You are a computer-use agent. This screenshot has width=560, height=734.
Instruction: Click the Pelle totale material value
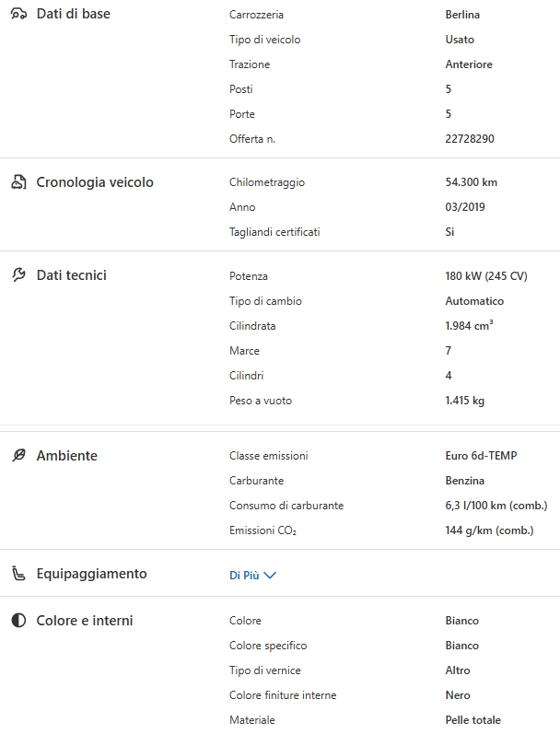pos(472,720)
